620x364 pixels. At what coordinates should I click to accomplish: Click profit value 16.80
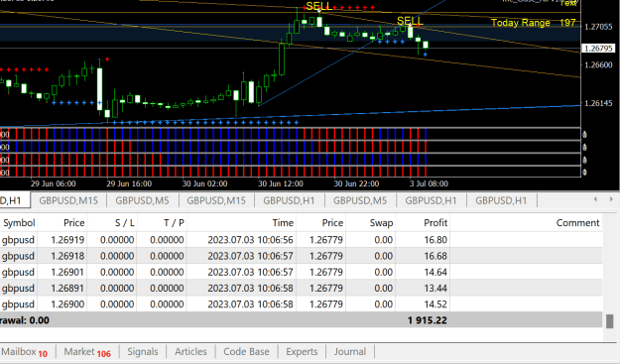tap(435, 240)
